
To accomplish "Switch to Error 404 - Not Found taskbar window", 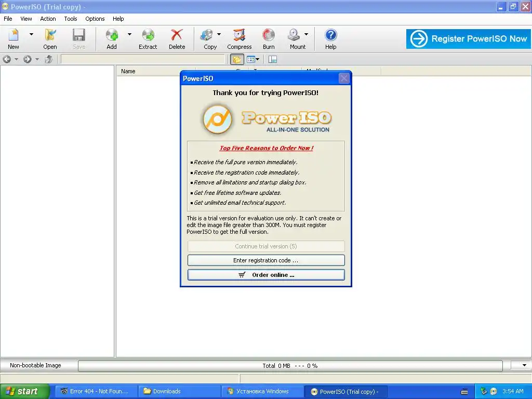I will [x=96, y=391].
